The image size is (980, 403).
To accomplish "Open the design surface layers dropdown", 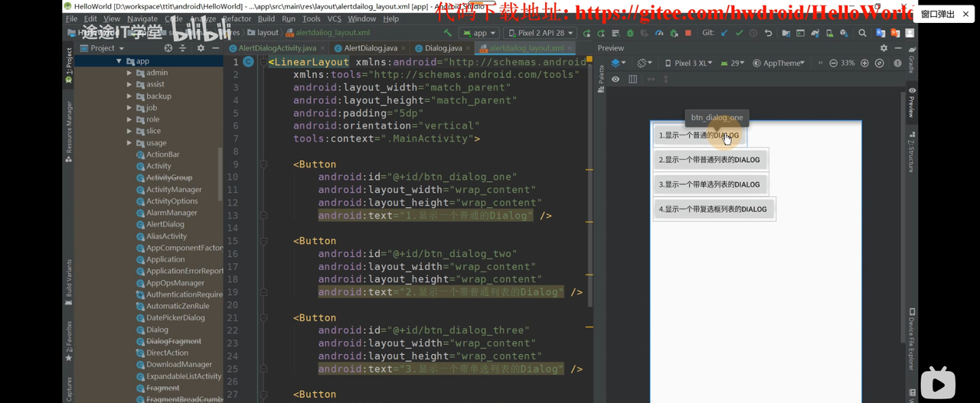I will point(618,63).
